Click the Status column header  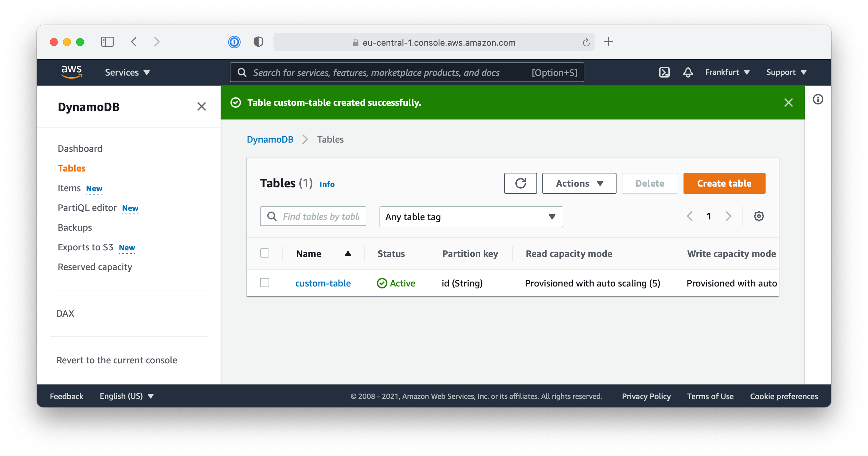[391, 254]
